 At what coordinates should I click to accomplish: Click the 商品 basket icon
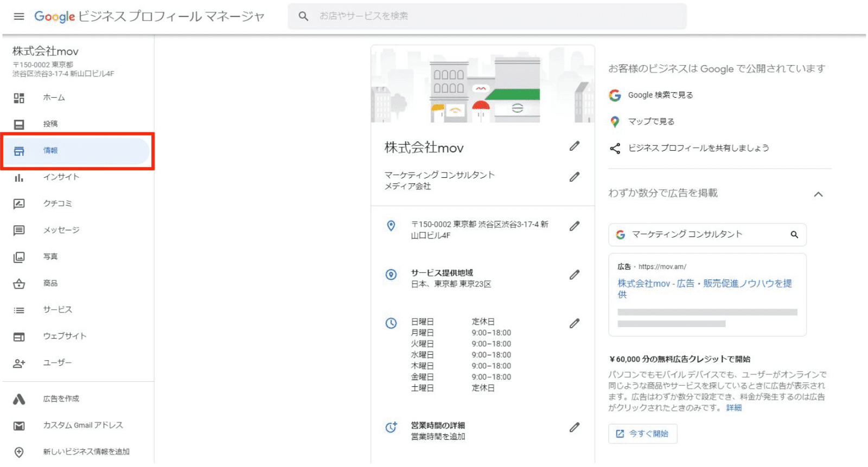pos(19,283)
